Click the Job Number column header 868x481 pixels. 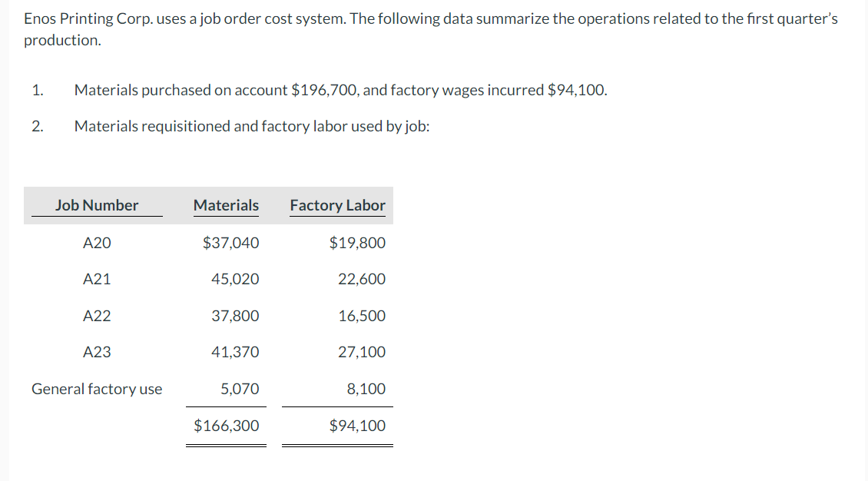97,205
